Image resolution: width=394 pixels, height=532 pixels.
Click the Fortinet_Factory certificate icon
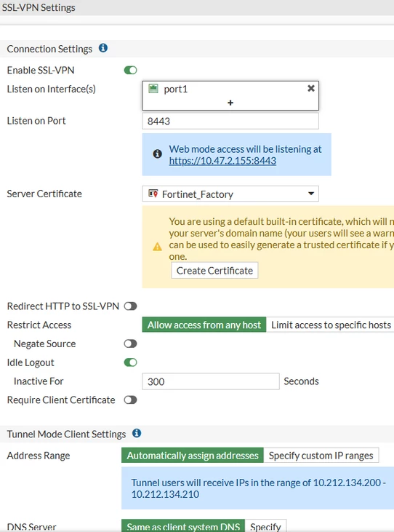click(x=153, y=194)
